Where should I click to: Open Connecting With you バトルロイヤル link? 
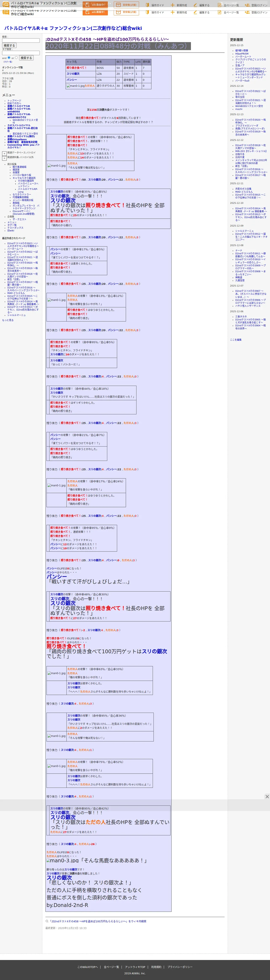point(23,146)
